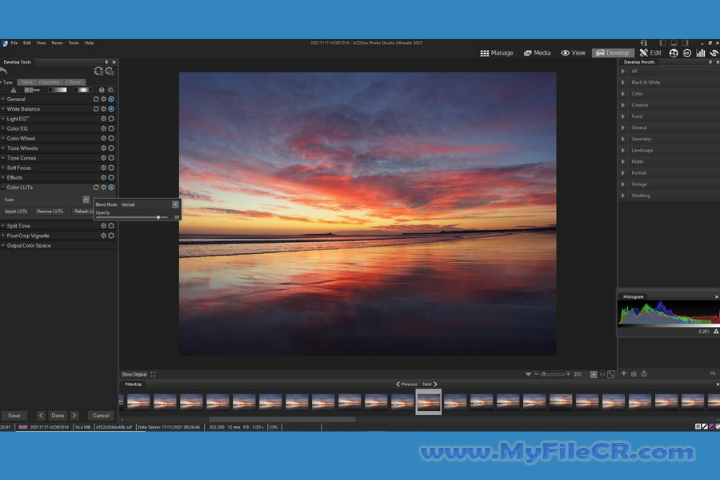720x480 pixels.
Task: Click the Cancel button
Action: click(x=101, y=416)
